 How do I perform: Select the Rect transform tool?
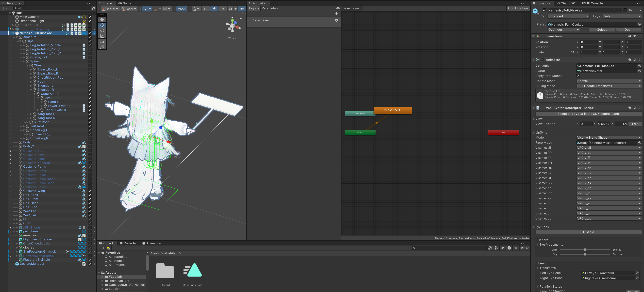102,41
